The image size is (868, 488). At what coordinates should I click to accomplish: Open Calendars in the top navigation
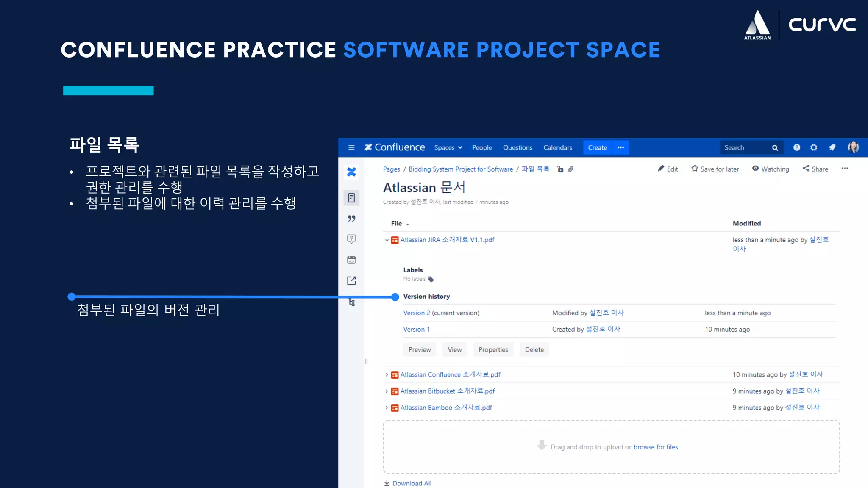(x=558, y=147)
